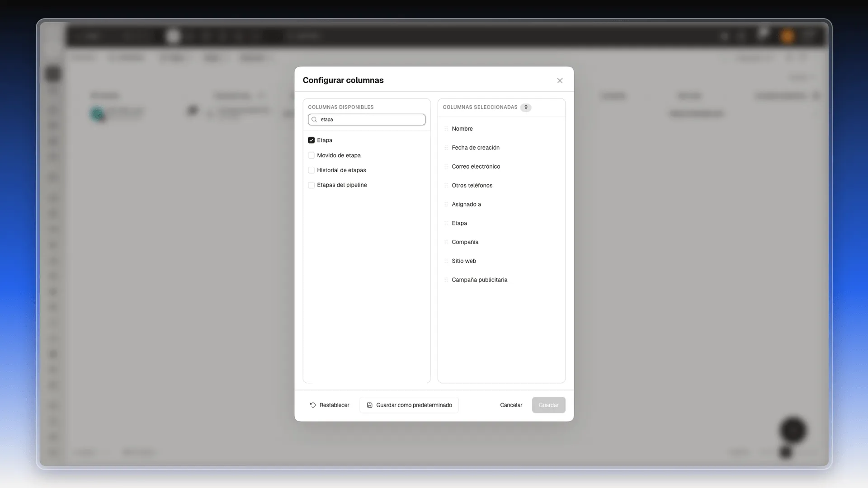The width and height of the screenshot is (868, 488).
Task: Click the COLUMNAS DISPONIBLES heading
Action: click(341, 107)
